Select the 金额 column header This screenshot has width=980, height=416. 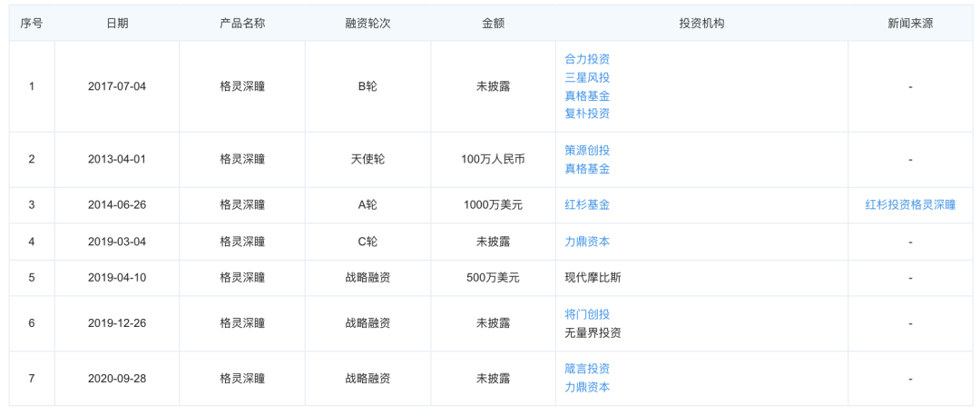[493, 23]
